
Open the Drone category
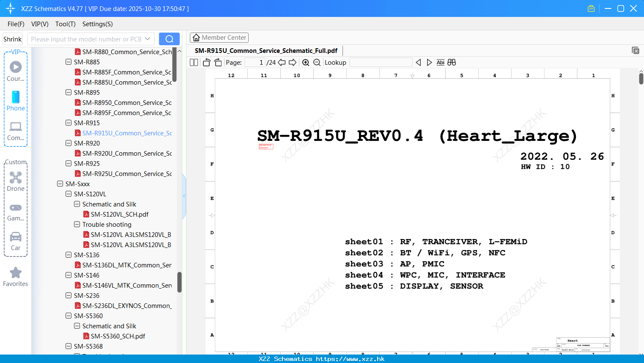point(16,181)
